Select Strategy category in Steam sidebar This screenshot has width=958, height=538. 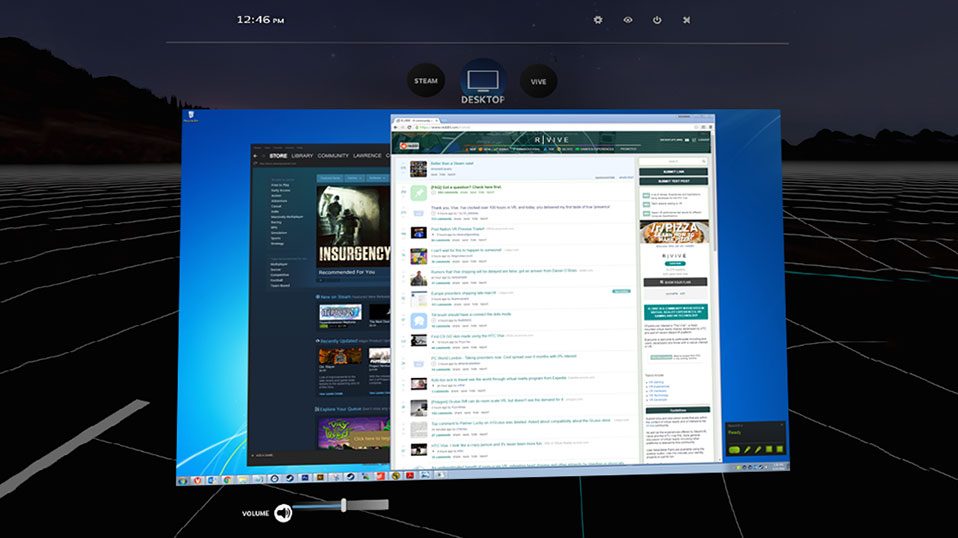tap(277, 244)
